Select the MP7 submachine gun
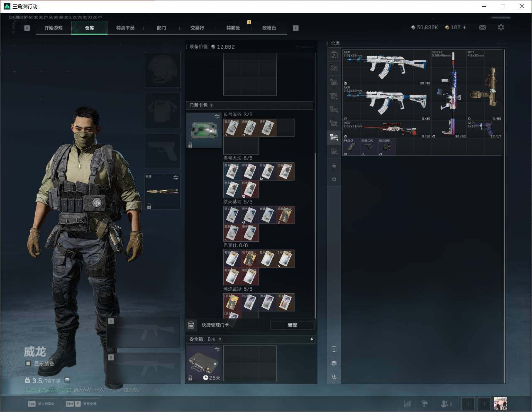Screen dimensions: 532x412 [484, 85]
